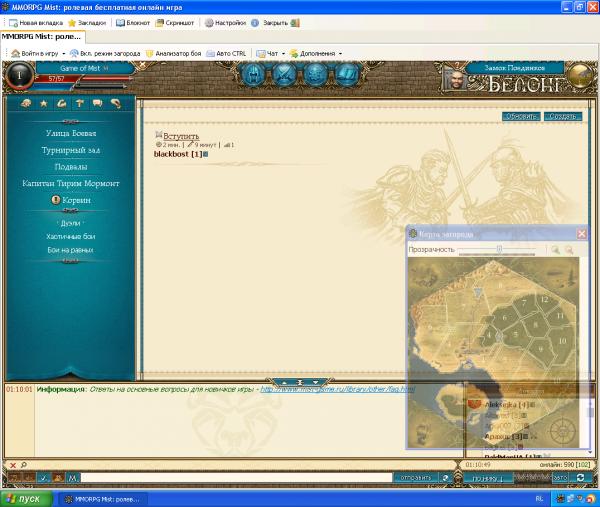Talk to Капитан Тирим Мормонт
The width and height of the screenshot is (600, 507).
click(71, 183)
